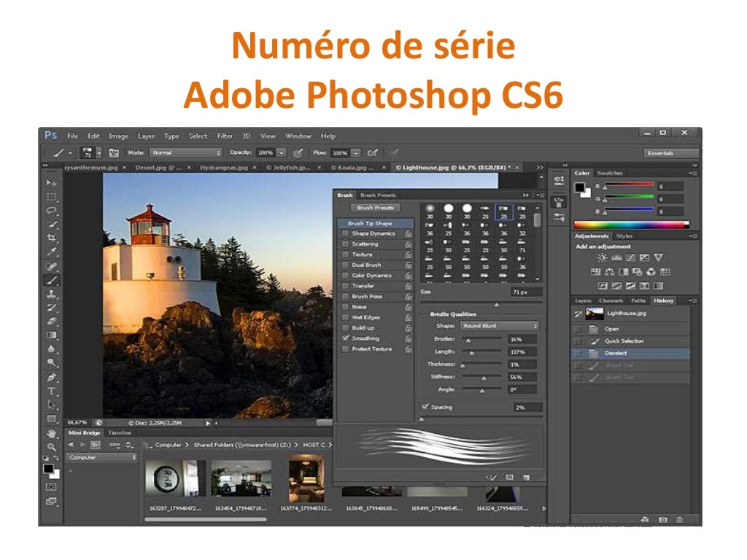Open the Flow value dropdown arrow
Viewport: 747px width, 560px height.
(356, 153)
